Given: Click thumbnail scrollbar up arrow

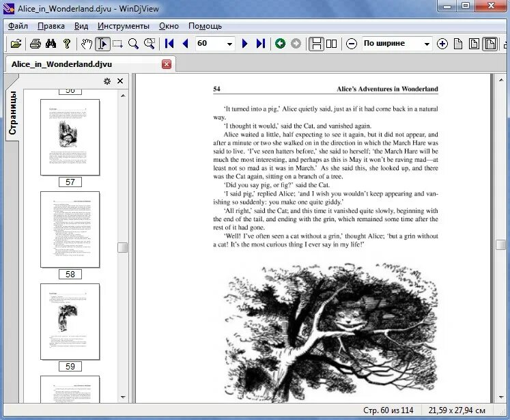Looking at the screenshot, I should [x=123, y=96].
